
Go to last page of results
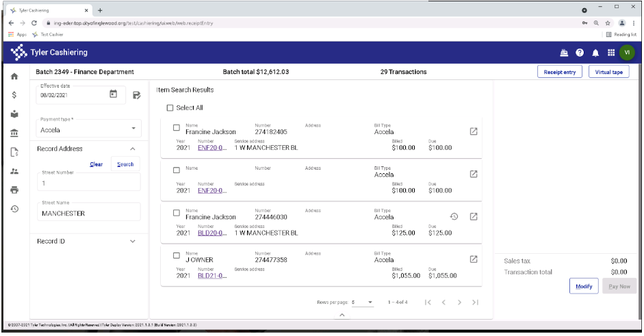coord(475,302)
